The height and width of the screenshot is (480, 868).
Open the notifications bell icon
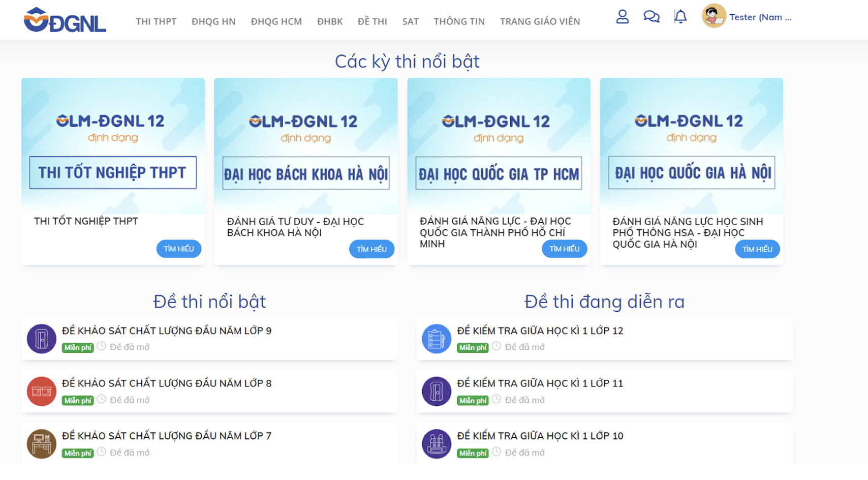[x=678, y=17]
